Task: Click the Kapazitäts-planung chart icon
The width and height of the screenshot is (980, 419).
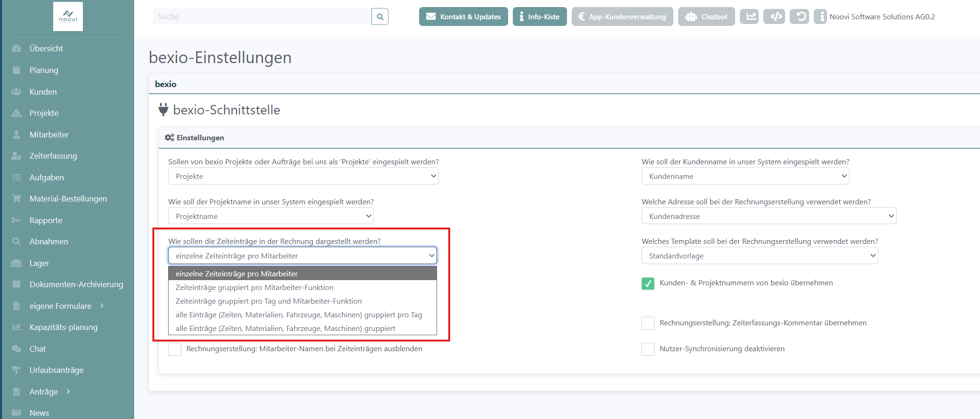Action: [16, 327]
